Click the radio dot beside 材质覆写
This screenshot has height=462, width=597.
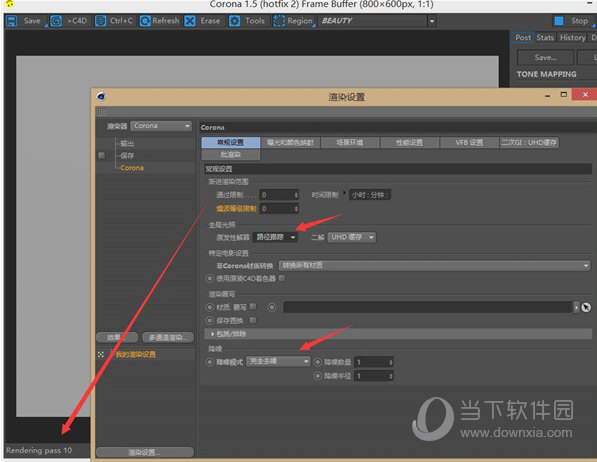tap(210, 307)
